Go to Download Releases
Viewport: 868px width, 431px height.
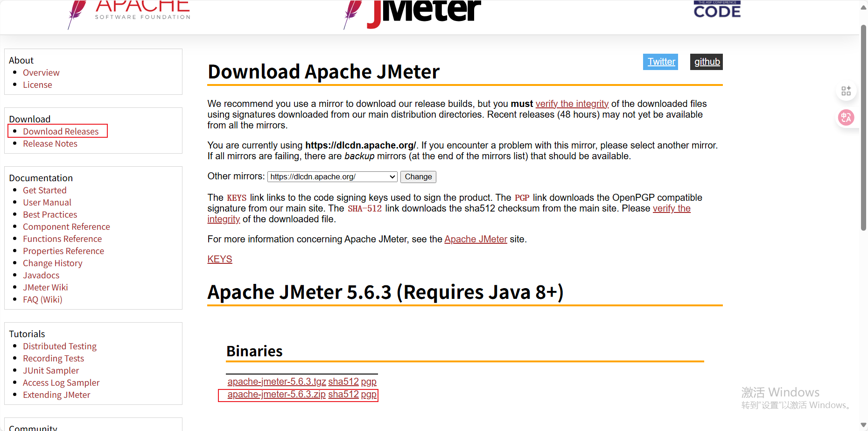(61, 131)
